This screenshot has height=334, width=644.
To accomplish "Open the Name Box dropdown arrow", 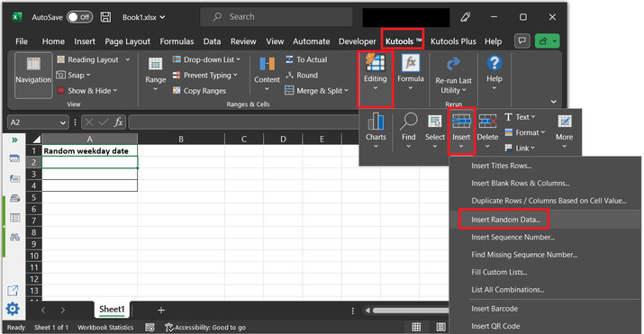I will click(x=62, y=122).
